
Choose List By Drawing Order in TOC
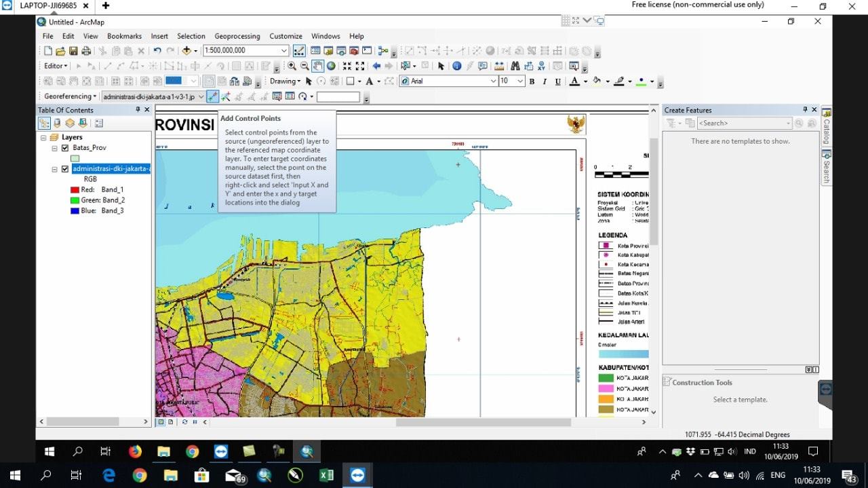[x=44, y=123]
